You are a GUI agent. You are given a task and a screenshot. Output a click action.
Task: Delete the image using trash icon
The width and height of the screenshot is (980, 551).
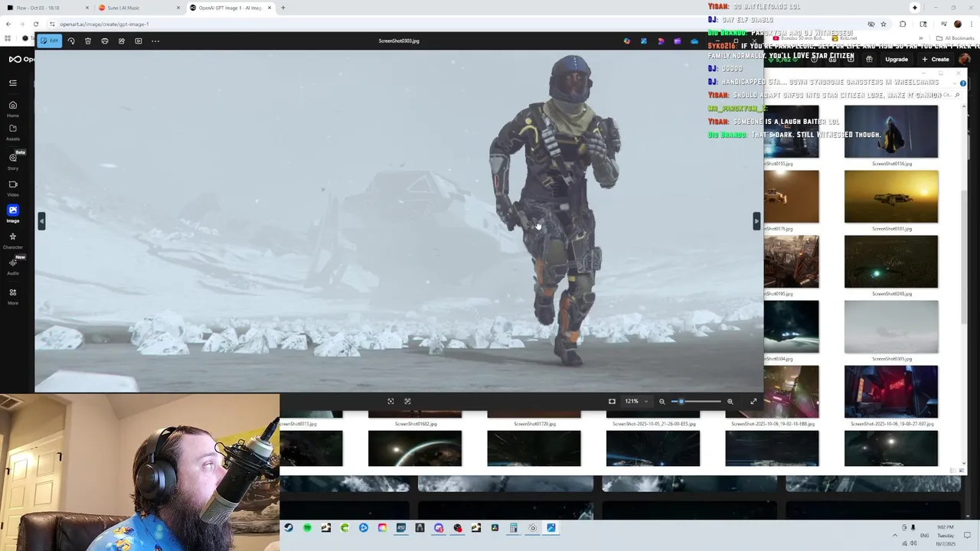click(x=88, y=41)
